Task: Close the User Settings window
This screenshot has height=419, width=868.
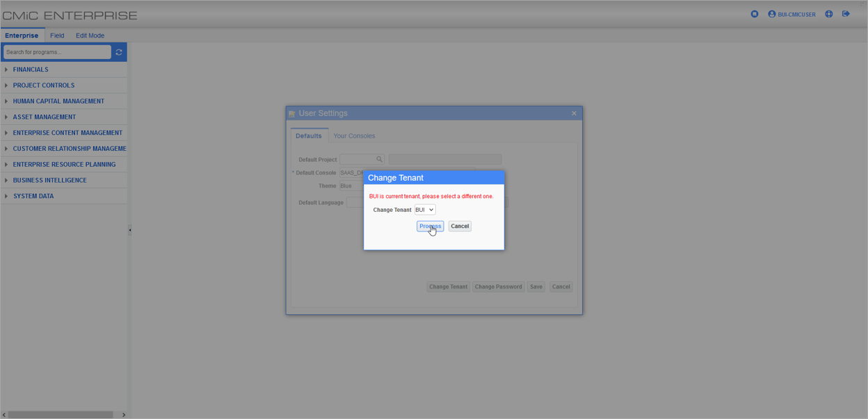Action: pyautogui.click(x=574, y=113)
